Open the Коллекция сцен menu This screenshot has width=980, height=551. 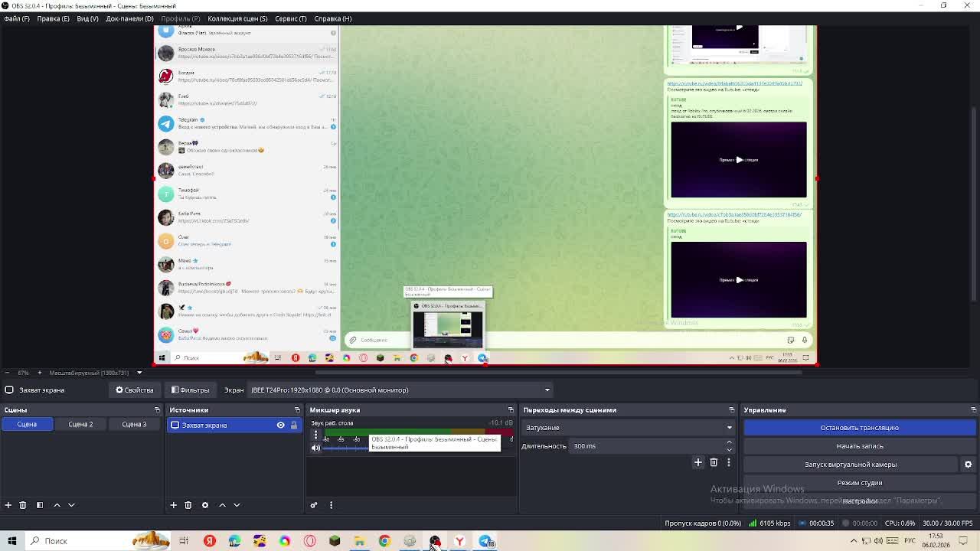[x=237, y=18]
